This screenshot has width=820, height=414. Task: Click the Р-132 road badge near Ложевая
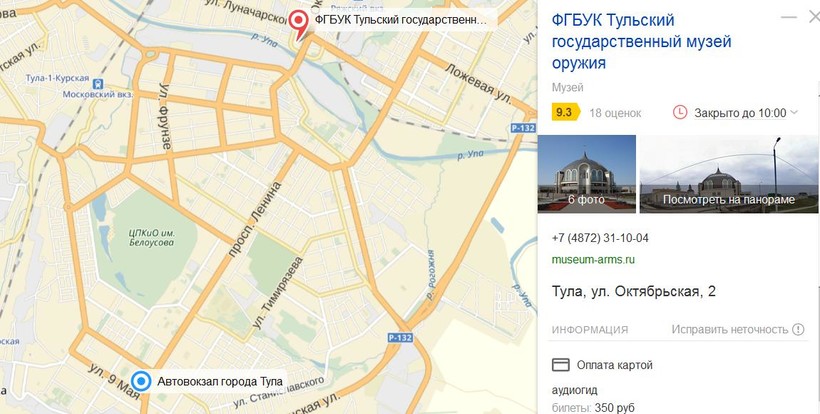522,129
